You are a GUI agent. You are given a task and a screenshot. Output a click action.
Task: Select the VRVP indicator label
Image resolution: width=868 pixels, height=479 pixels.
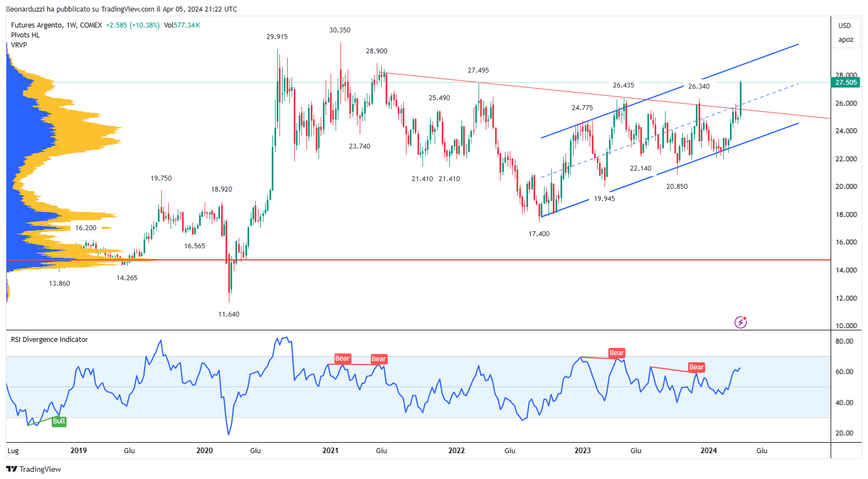point(19,45)
